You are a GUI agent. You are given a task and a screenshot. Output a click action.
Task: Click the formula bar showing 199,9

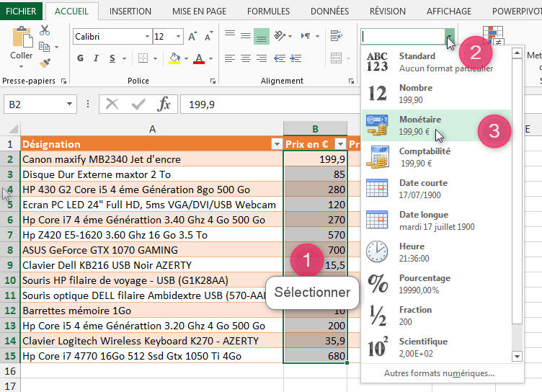coord(270,104)
